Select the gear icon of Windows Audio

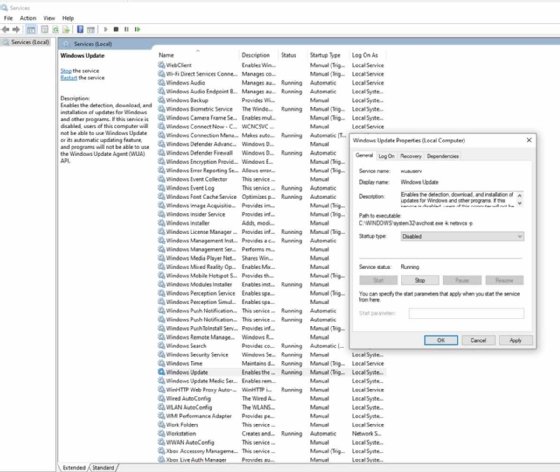tap(161, 82)
